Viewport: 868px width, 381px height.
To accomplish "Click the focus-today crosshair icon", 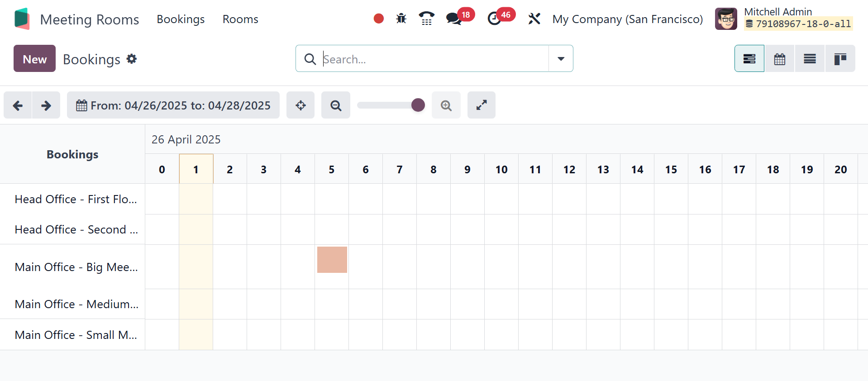I will tap(300, 105).
